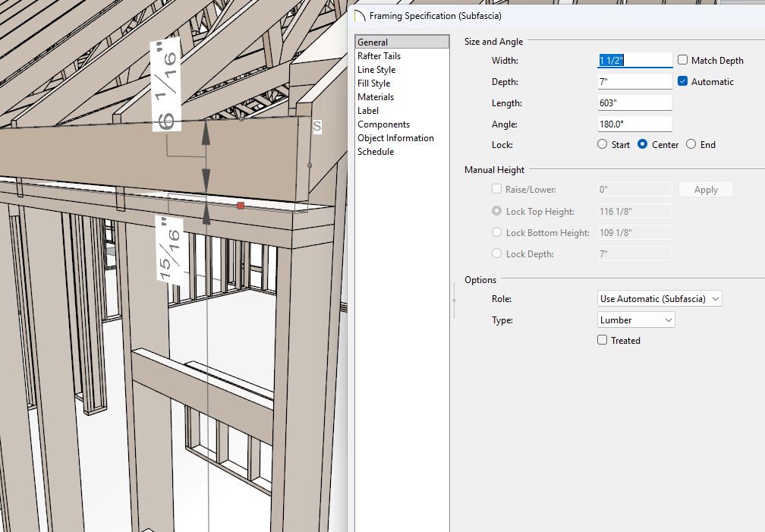765x532 pixels.
Task: Open the Object Information panel
Action: (395, 138)
